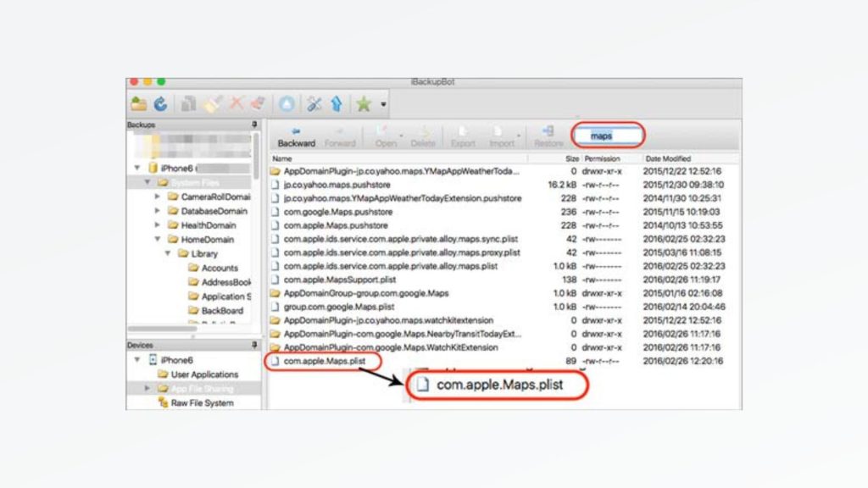Click the red X toolbar icon
This screenshot has width=868, height=488.
coord(236,104)
